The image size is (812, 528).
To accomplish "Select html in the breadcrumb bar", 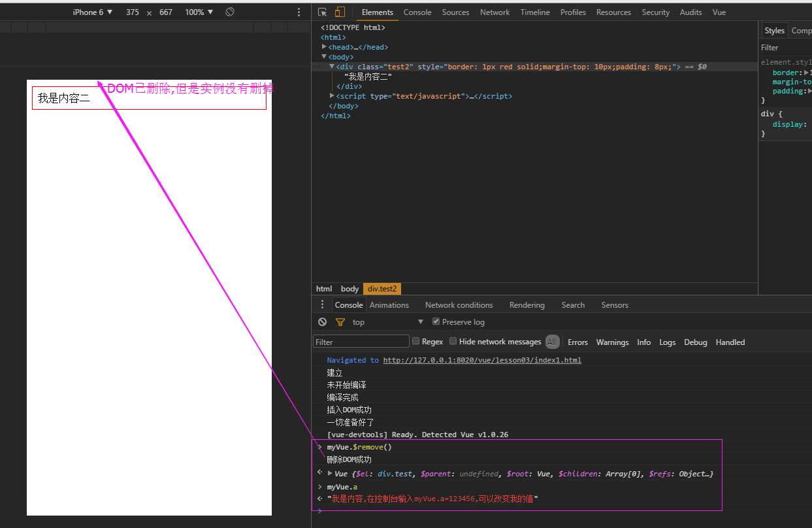I will (324, 289).
